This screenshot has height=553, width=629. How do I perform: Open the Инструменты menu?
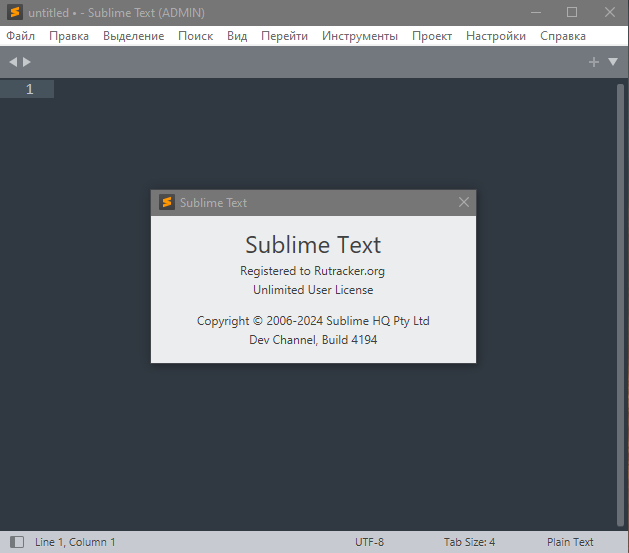360,36
